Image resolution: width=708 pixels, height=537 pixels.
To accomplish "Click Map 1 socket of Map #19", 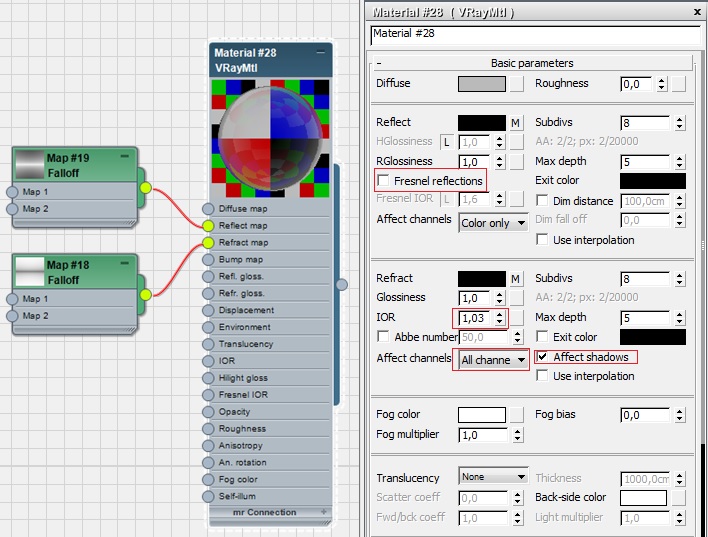I will (x=12, y=192).
